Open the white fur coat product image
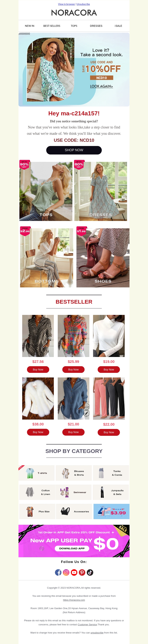Image resolution: width=148 pixels, height=644 pixels. tap(38, 399)
